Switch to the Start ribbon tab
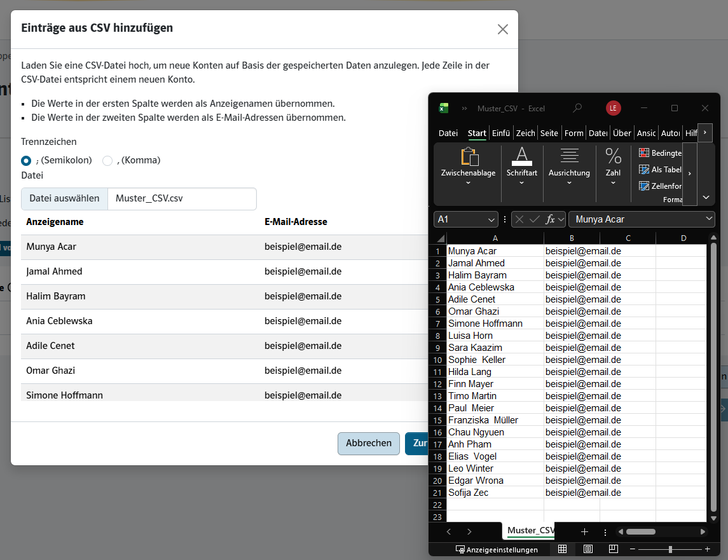Screen dimensions: 728x560 pyautogui.click(x=477, y=133)
